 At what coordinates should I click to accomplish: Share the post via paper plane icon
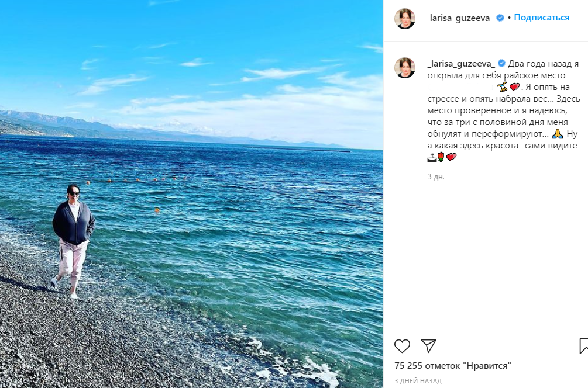[x=429, y=346]
